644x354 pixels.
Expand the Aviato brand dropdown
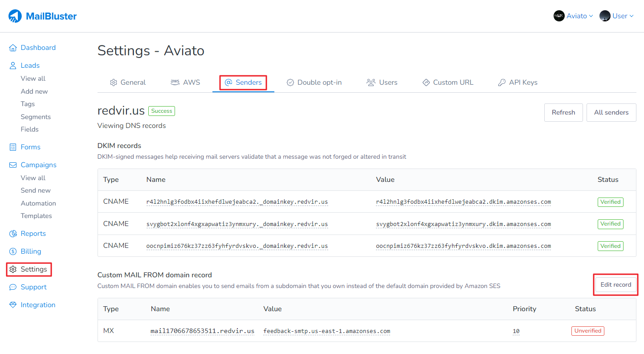point(573,16)
